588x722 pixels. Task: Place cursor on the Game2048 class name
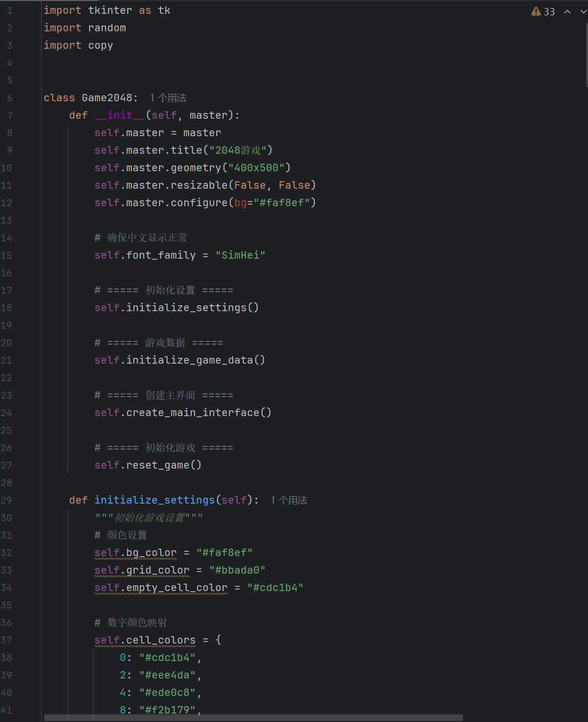point(107,98)
